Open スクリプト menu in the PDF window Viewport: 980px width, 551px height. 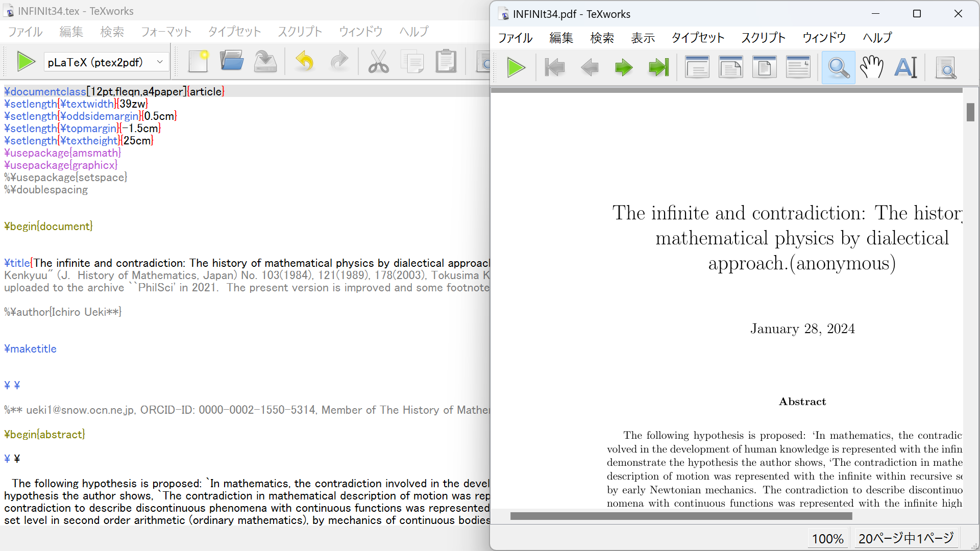[x=764, y=38]
